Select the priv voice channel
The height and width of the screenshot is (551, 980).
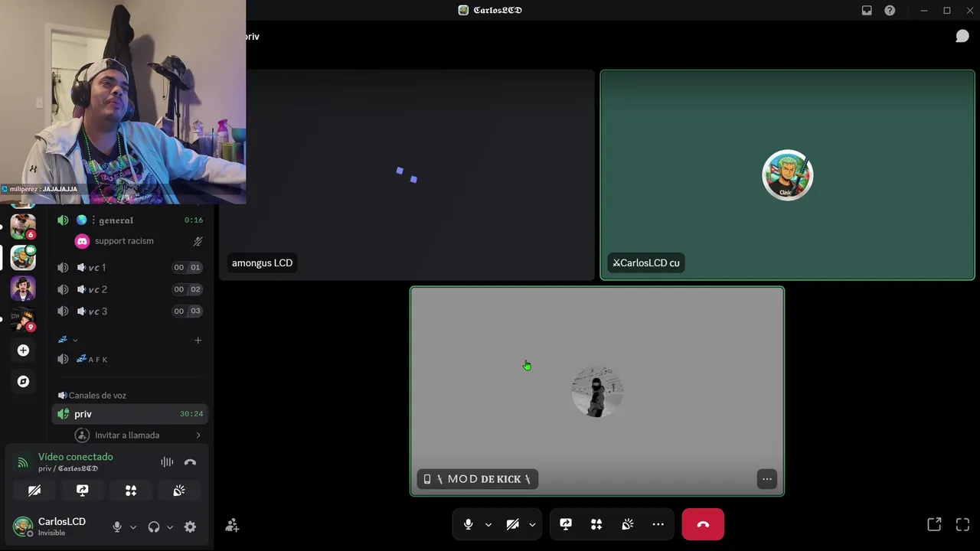(130, 414)
